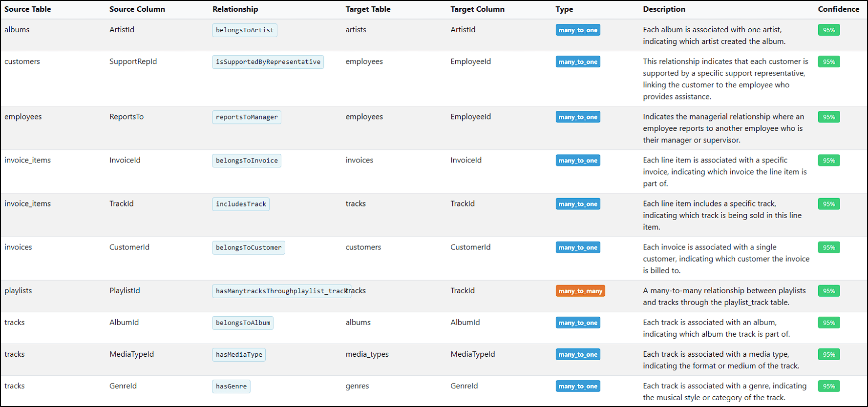Select the includesTrack relationship tag

pos(241,204)
